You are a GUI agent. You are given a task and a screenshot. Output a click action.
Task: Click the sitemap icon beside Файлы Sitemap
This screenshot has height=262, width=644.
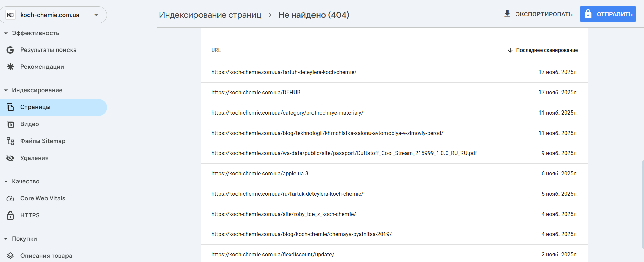(11, 141)
